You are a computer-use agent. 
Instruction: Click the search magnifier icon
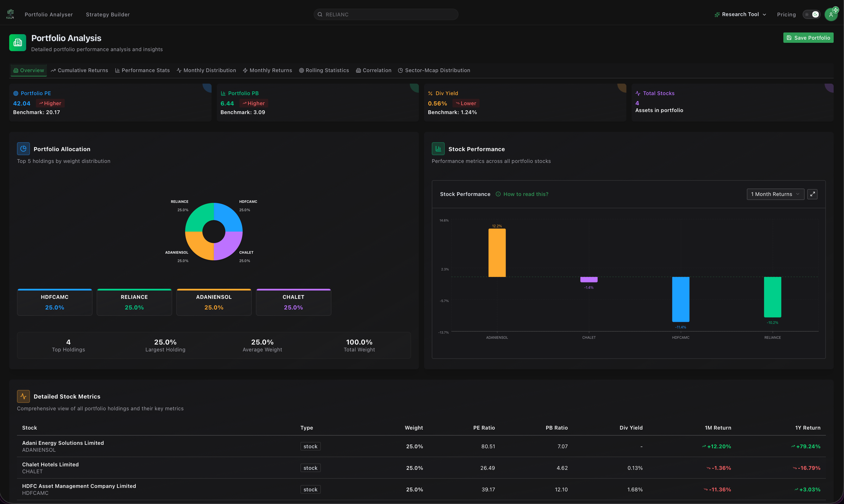[x=320, y=14]
